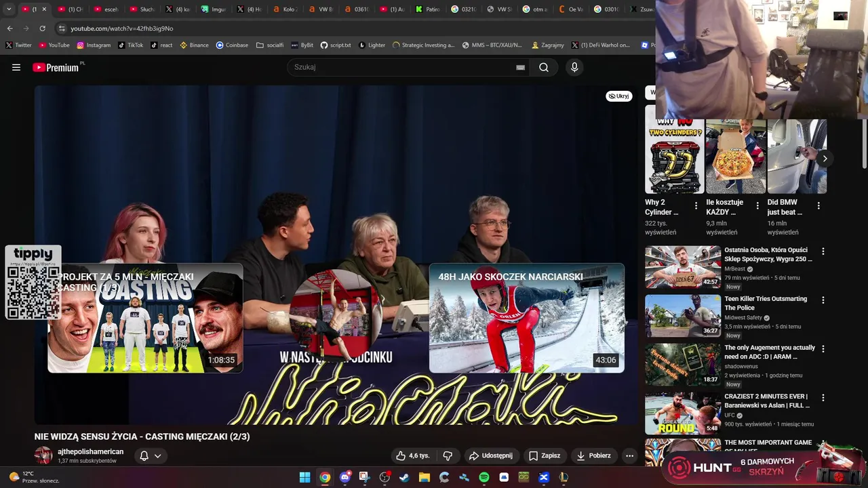This screenshot has width=868, height=488.
Task: Open options for CRAZIEST 2 MINUTES video
Action: point(823,398)
